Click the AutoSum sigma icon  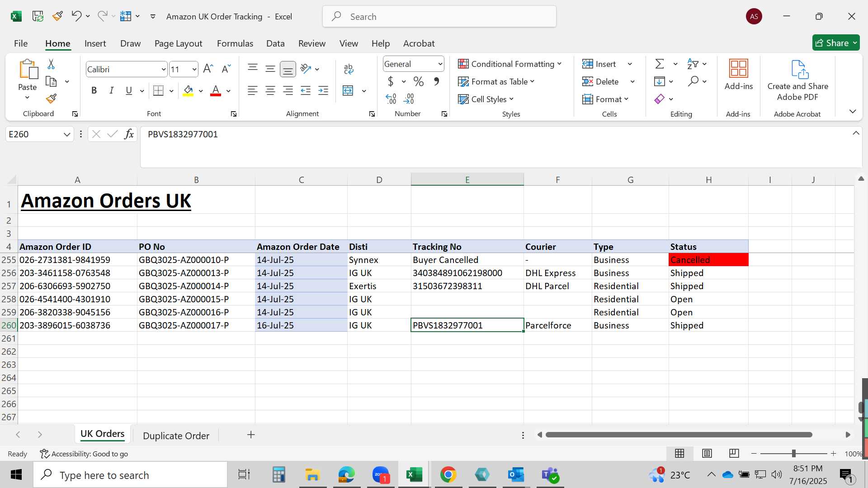pos(660,64)
